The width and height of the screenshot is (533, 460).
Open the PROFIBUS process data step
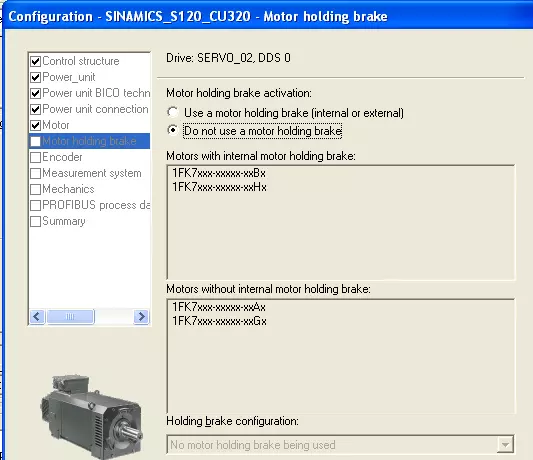pos(96,205)
